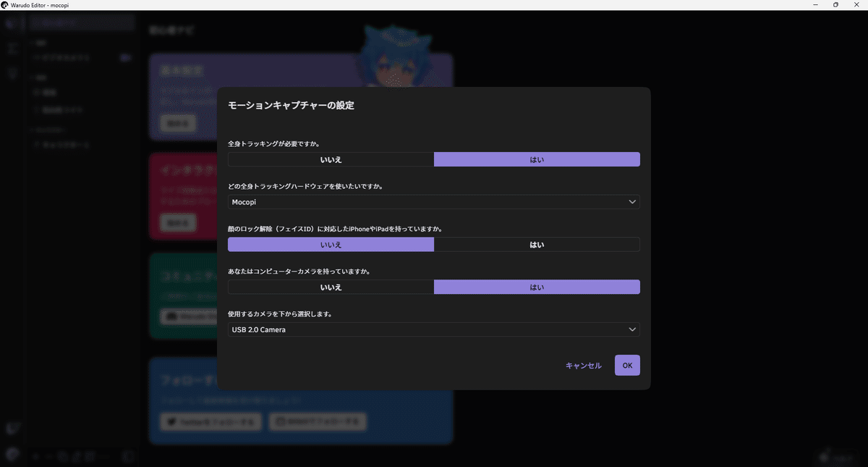Click the Twitter bird icon on the follow button
This screenshot has height=467, width=868.
pyautogui.click(x=171, y=421)
